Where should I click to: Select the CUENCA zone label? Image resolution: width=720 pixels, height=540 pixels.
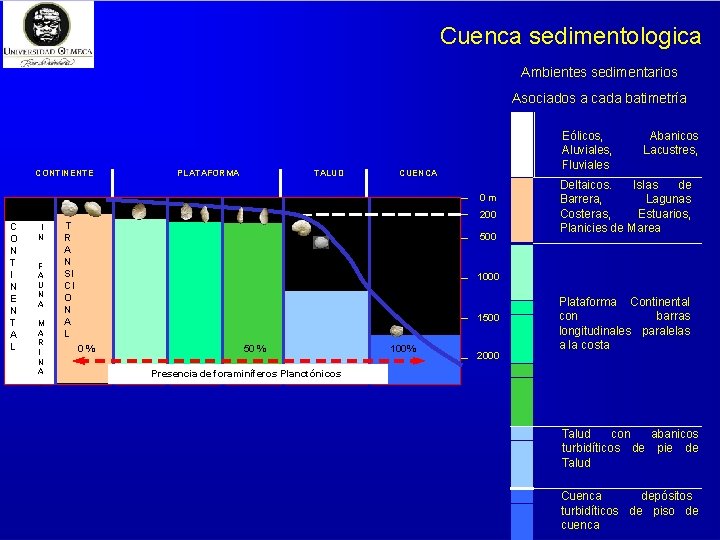tap(418, 173)
